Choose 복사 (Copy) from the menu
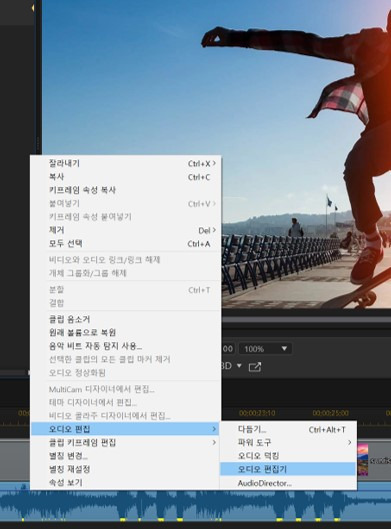Viewport: 391px width, 529px height. pos(125,177)
